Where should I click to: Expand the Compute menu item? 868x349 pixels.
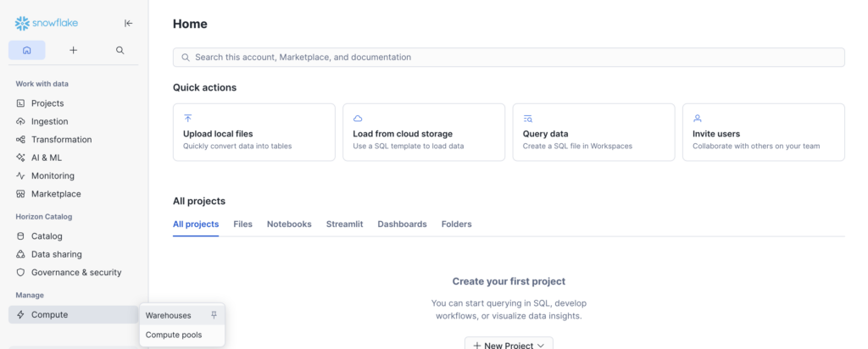[49, 315]
